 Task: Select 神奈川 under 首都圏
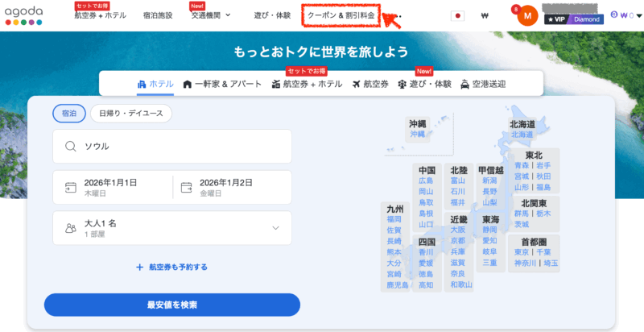tap(526, 263)
